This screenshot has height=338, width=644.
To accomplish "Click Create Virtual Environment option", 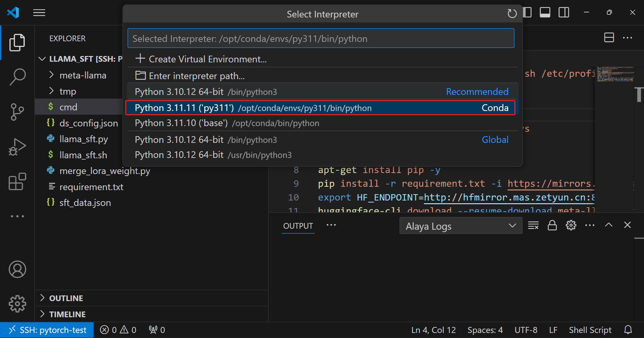I will coord(207,59).
